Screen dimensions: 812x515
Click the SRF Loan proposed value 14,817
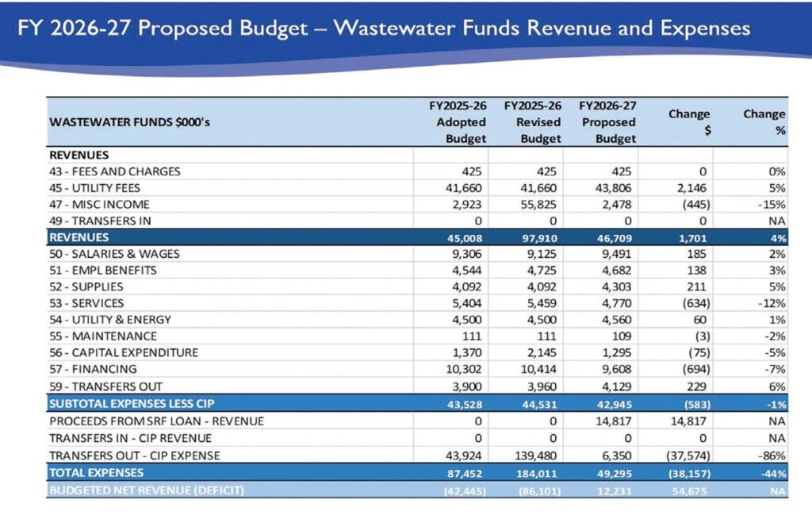(x=613, y=421)
